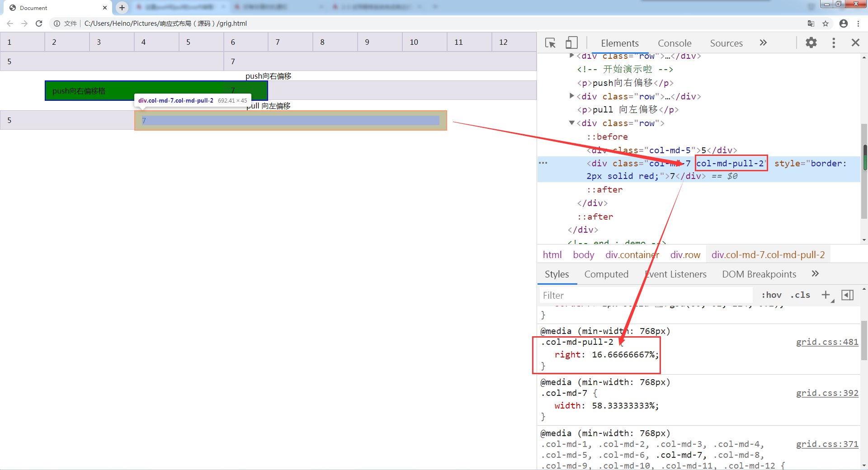Open the Styles pane tab
The image size is (868, 470).
click(x=557, y=274)
